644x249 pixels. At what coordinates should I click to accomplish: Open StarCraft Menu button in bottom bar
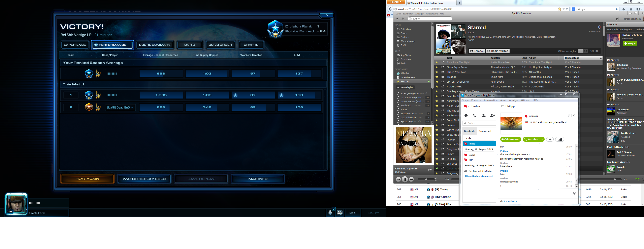click(353, 213)
